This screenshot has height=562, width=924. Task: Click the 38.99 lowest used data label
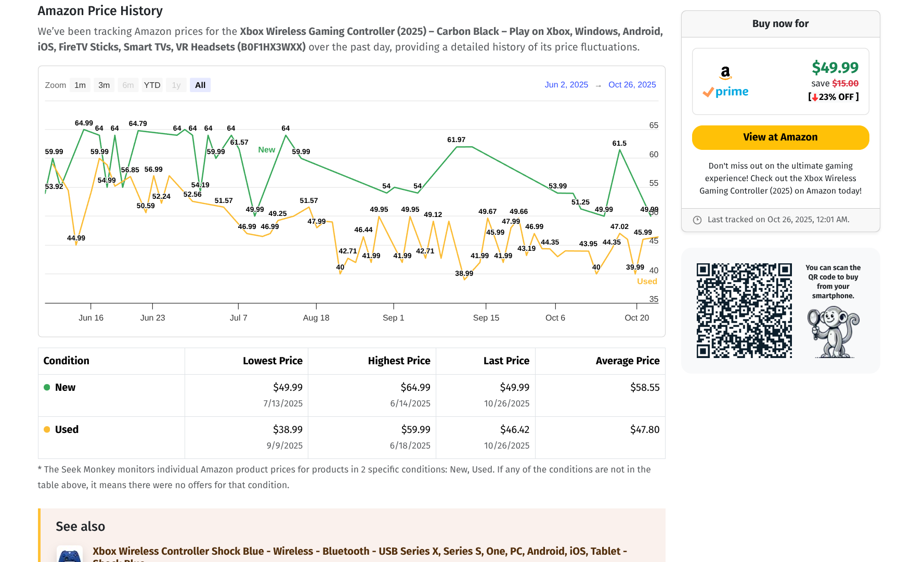(x=464, y=274)
